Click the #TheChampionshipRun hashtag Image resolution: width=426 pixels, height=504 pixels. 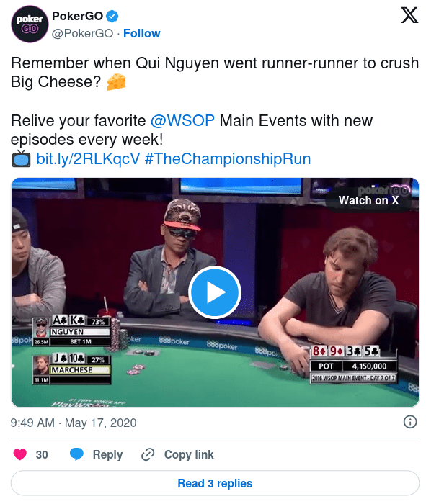click(x=228, y=159)
